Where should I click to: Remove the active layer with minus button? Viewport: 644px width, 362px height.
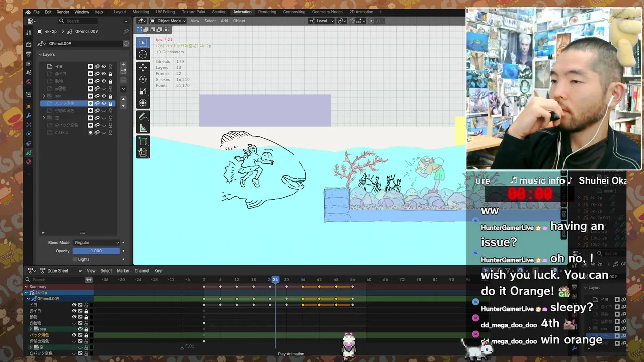[x=123, y=80]
